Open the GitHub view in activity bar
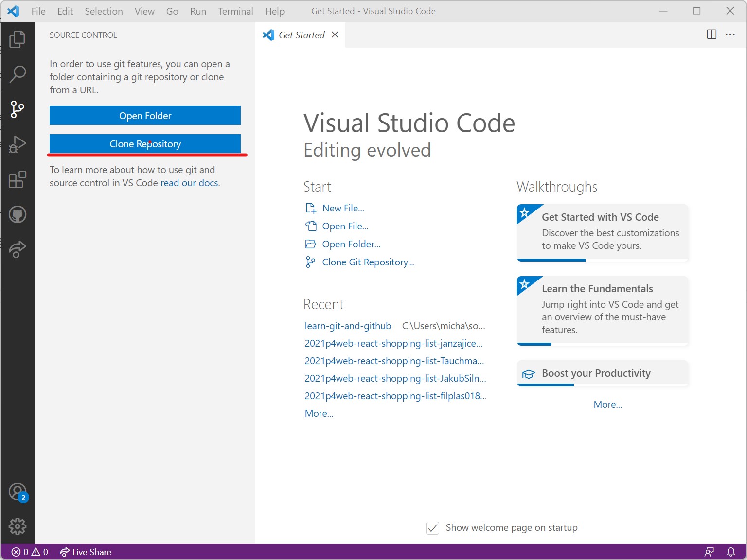Screen dimensions: 747x560 (18, 214)
